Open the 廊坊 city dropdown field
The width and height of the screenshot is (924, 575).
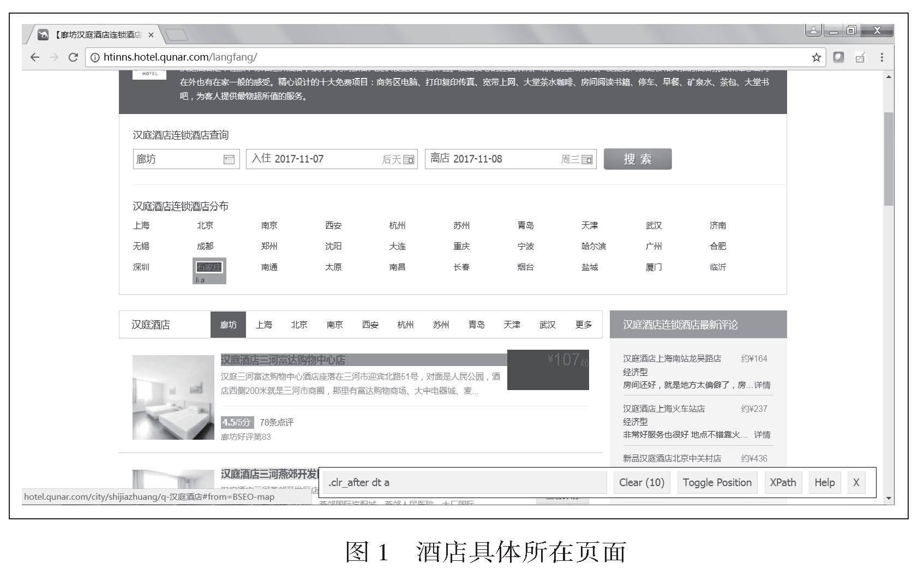[x=177, y=159]
